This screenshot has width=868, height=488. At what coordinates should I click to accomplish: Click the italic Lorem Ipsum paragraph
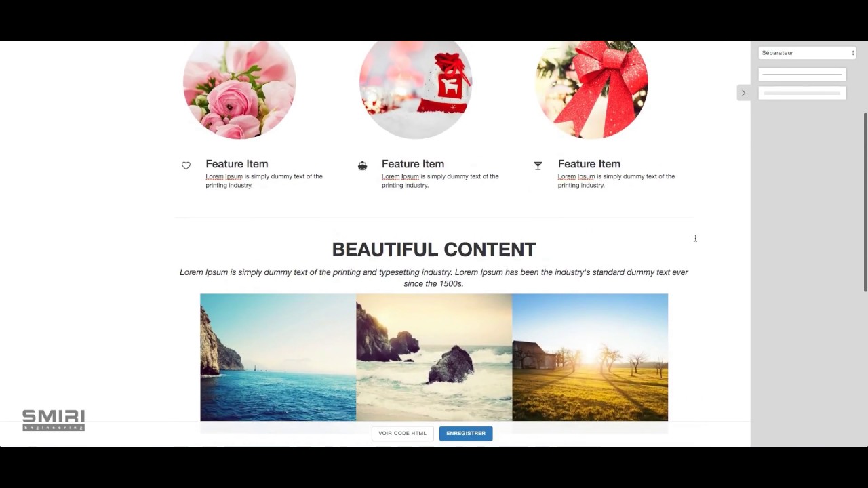point(434,278)
